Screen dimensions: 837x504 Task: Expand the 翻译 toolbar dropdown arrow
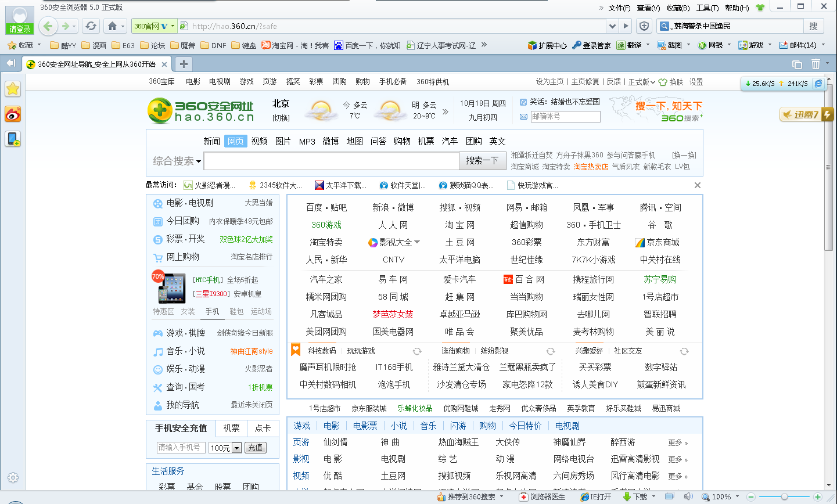coord(648,45)
